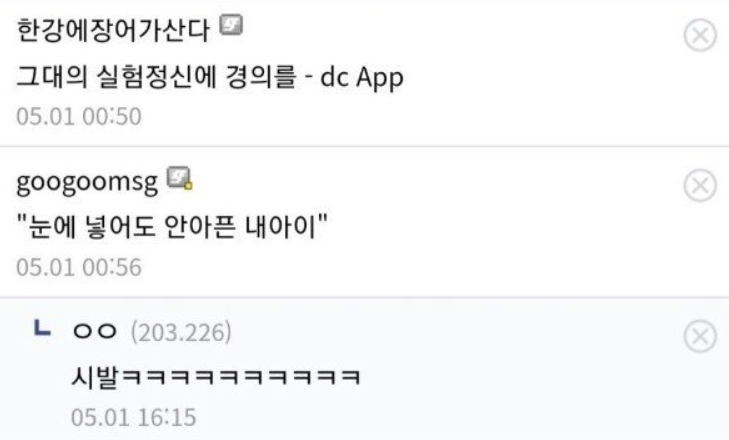Delete the reply from ㅇㅇ (203.226)
The image size is (729, 440).
click(700, 336)
